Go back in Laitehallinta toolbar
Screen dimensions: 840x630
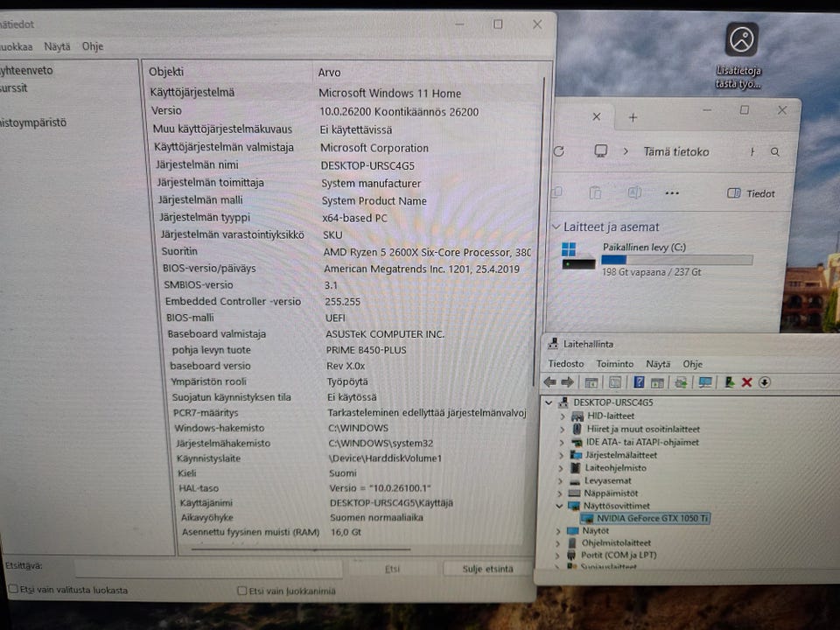[x=550, y=382]
